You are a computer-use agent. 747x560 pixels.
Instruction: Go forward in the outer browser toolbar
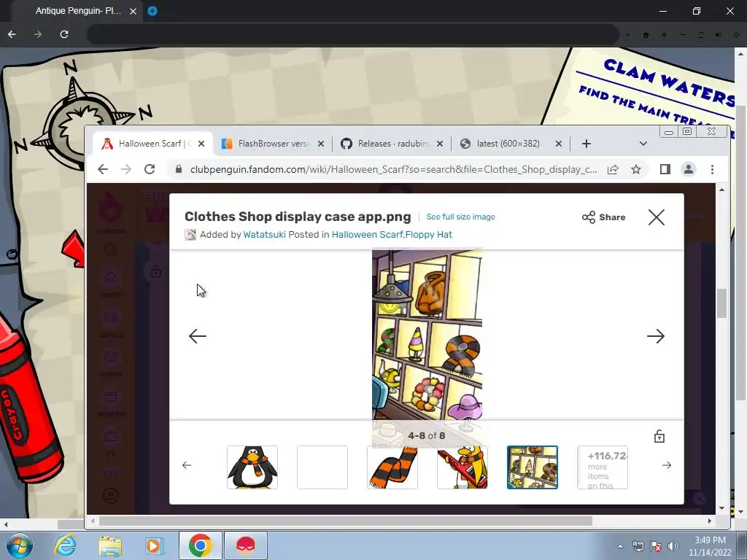pyautogui.click(x=38, y=34)
